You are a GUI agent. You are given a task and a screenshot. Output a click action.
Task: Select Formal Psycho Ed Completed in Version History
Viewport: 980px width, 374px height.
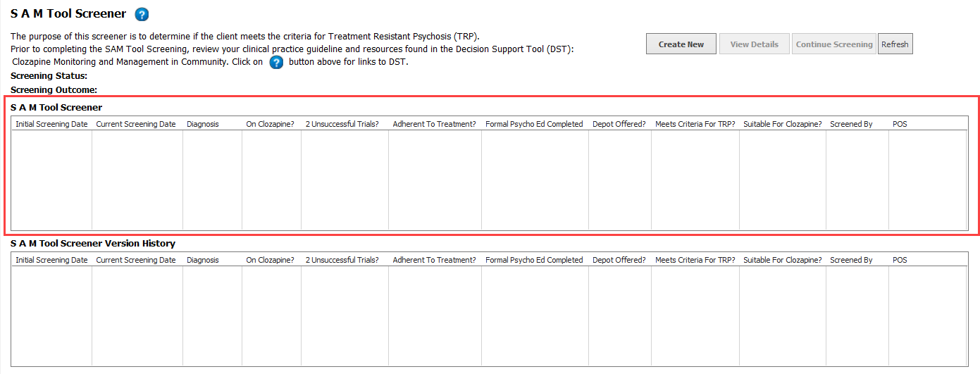534,260
